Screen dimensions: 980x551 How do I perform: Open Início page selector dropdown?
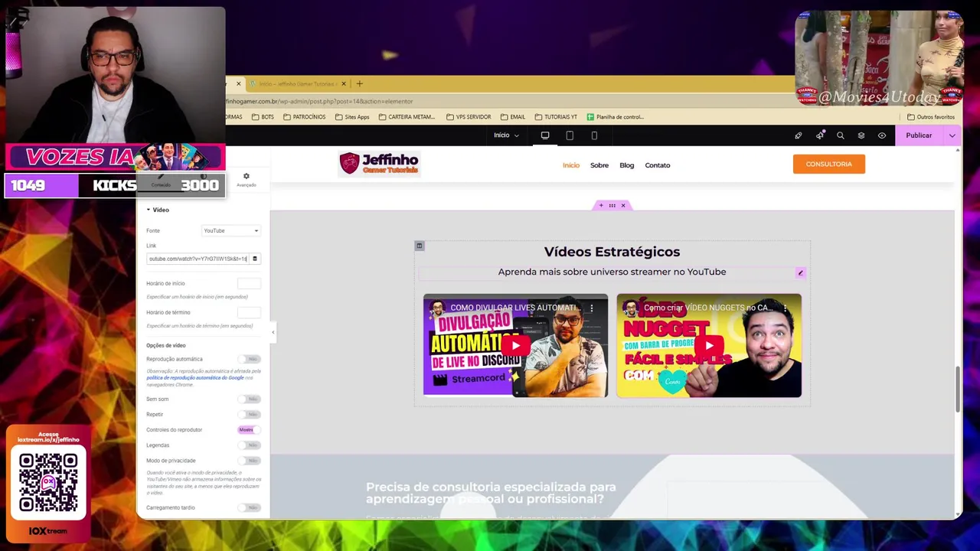pyautogui.click(x=506, y=135)
